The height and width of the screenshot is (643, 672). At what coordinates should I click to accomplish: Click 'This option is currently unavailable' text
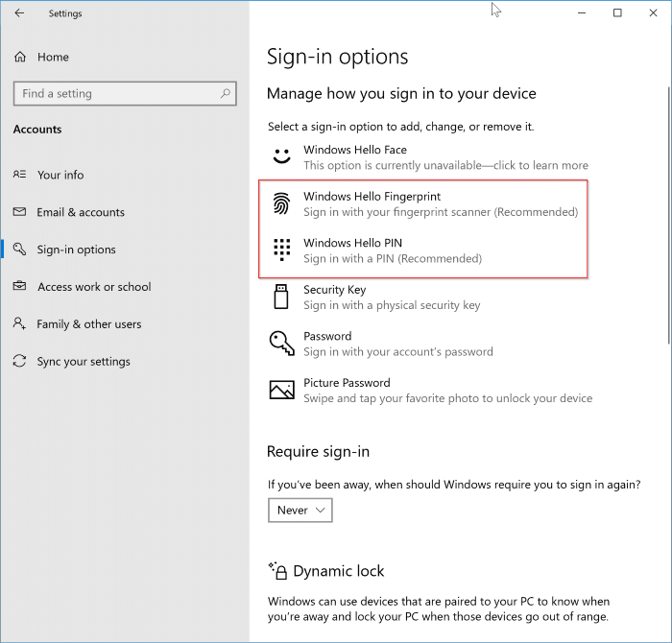point(445,165)
